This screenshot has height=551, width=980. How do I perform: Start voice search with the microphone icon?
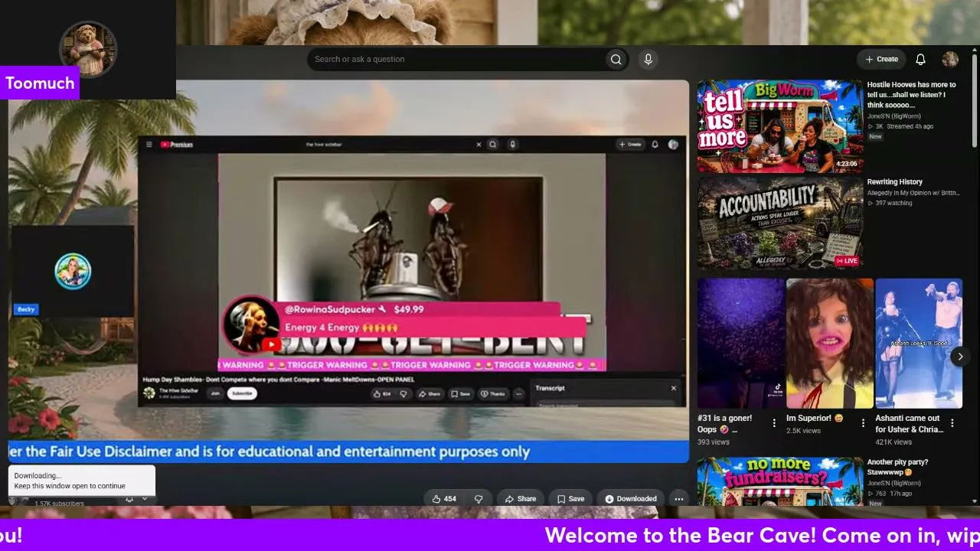(x=648, y=59)
